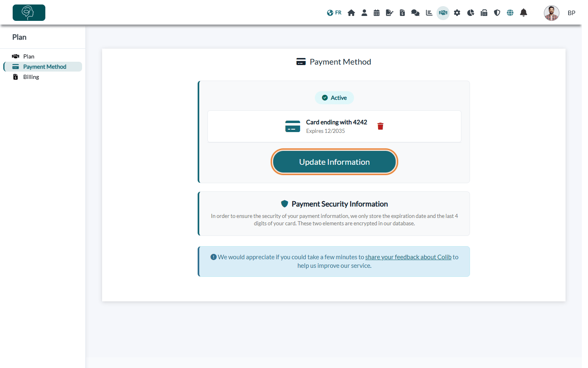Select Billing in the sidebar
Image resolution: width=588 pixels, height=368 pixels.
coord(42,77)
